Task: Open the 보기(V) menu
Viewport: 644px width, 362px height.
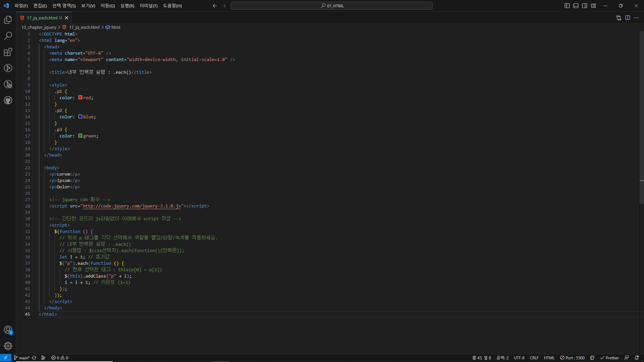Action: coord(88,6)
